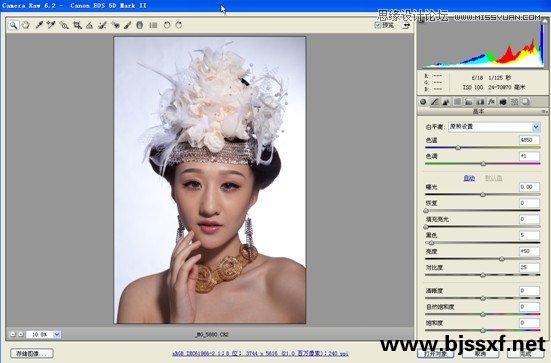Click the vibrance value field
This screenshot has height=363, width=551.
(x=529, y=307)
